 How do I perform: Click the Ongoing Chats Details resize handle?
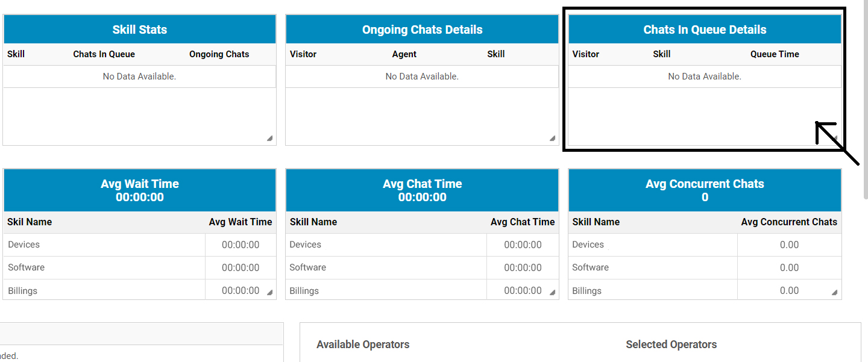pos(552,139)
